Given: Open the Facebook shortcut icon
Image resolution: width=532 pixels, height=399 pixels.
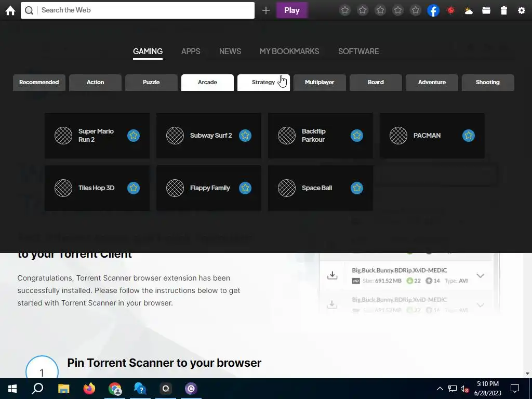Looking at the screenshot, I should pyautogui.click(x=433, y=10).
